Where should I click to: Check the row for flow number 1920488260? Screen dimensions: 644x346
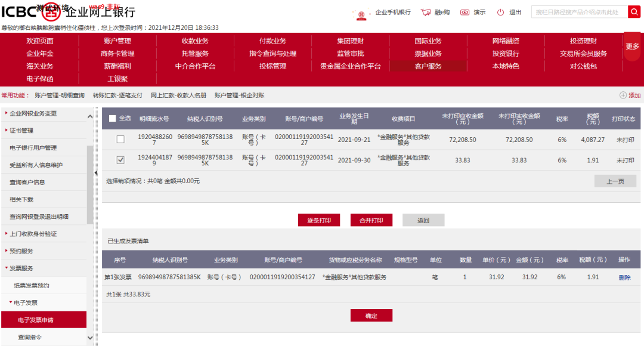click(121, 139)
